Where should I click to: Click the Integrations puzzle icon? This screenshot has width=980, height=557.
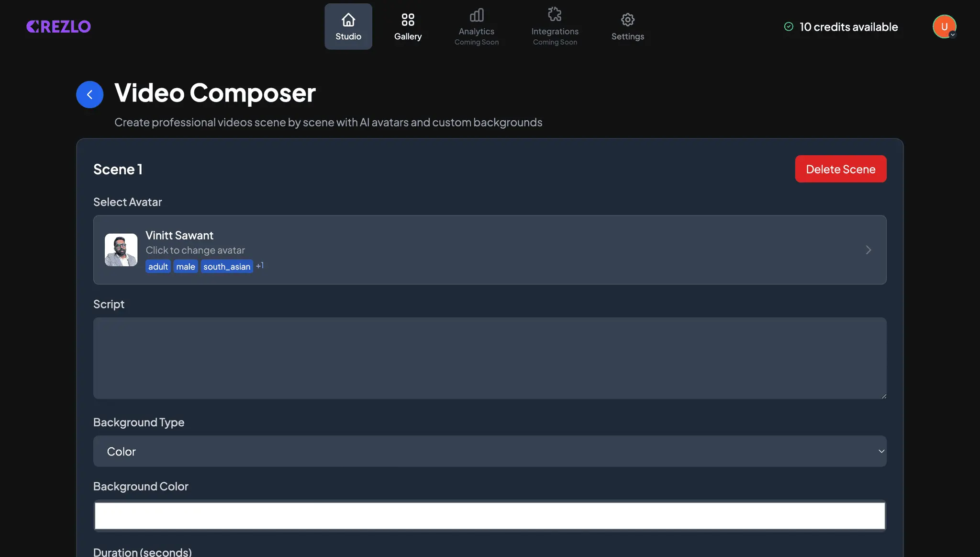pos(555,14)
